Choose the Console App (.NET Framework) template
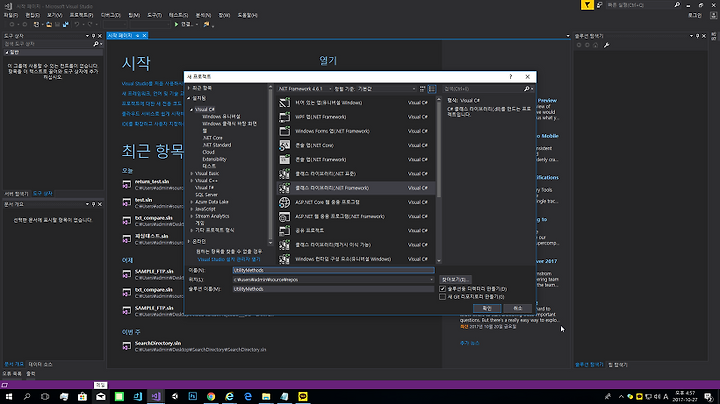The height and width of the screenshot is (404, 720). [x=356, y=160]
